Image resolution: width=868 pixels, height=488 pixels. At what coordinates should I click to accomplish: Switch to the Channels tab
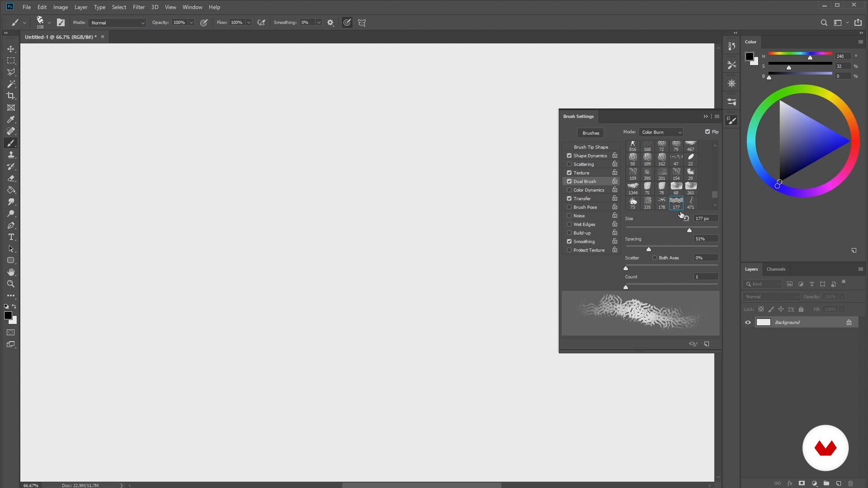(776, 269)
